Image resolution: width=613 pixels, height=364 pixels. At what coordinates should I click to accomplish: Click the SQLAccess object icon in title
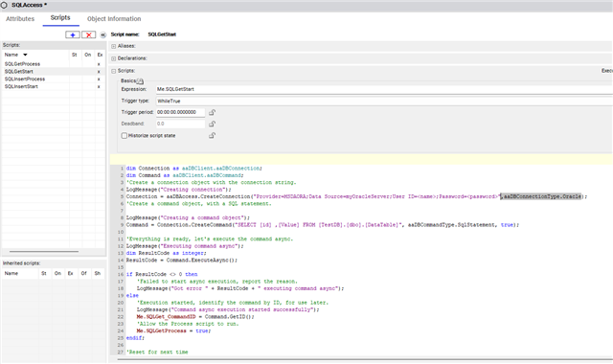coord(4,5)
